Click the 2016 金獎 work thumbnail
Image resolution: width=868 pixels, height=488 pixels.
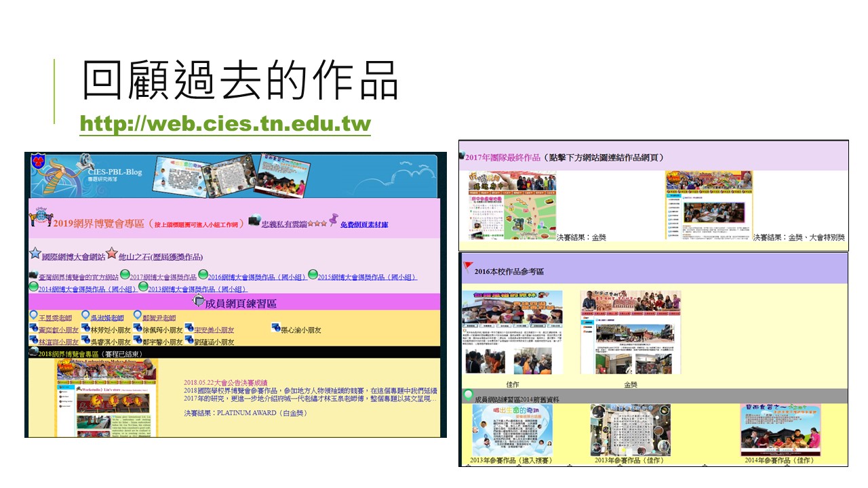coord(630,331)
